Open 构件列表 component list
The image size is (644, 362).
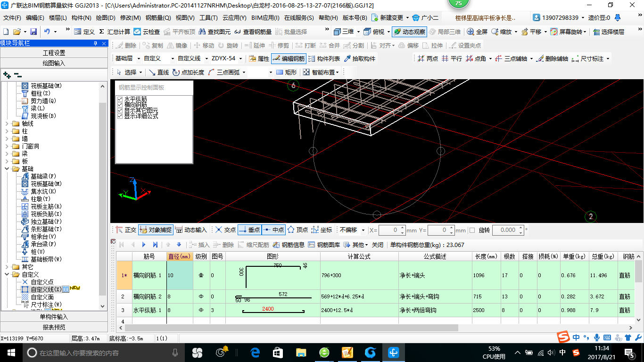(x=324, y=59)
